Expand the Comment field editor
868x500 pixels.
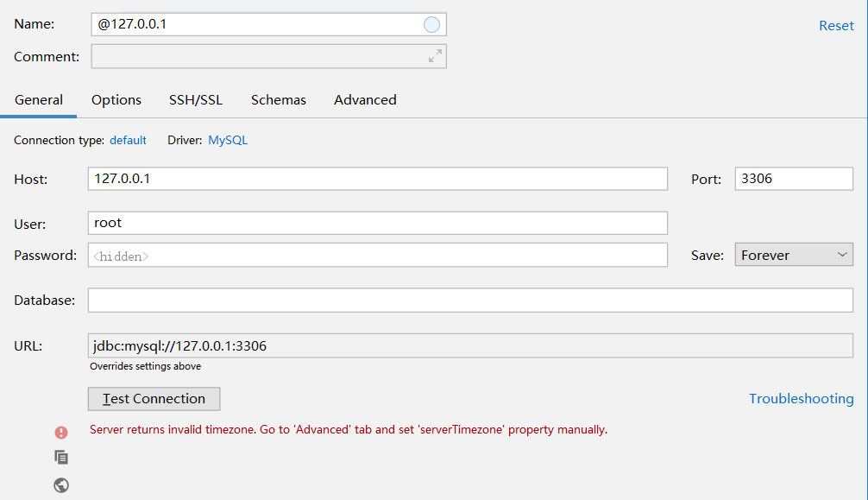[x=434, y=55]
